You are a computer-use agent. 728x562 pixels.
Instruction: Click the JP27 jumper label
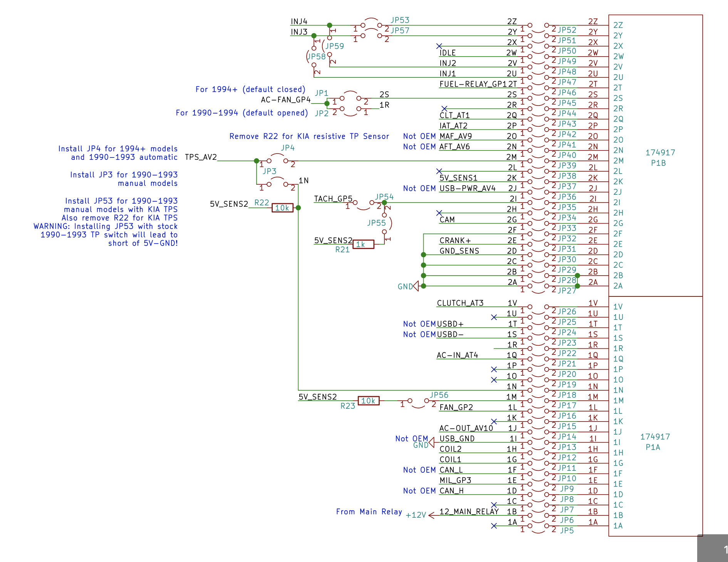(567, 291)
